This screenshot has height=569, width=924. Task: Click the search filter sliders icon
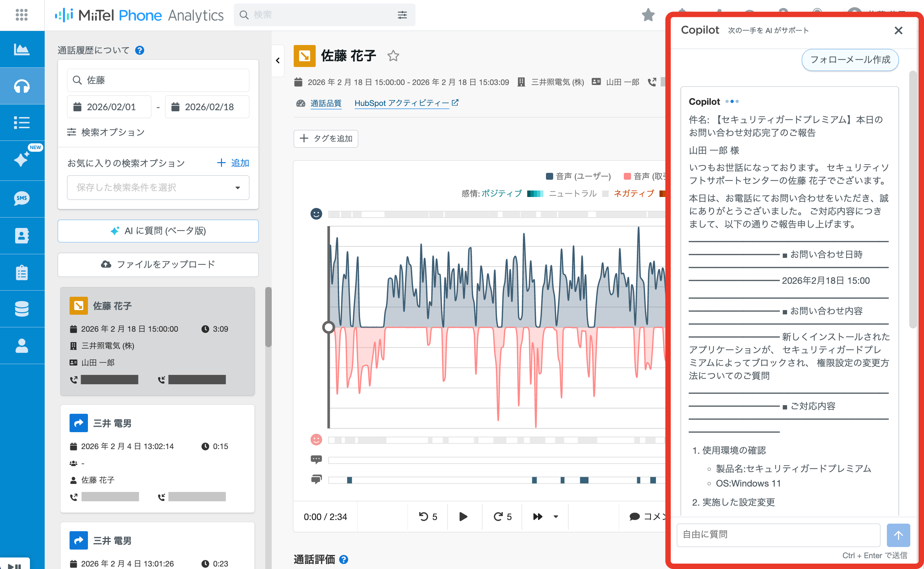[402, 15]
